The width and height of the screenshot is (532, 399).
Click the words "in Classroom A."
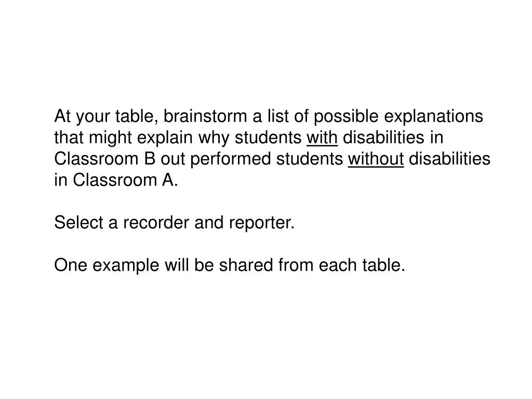click(x=116, y=180)
